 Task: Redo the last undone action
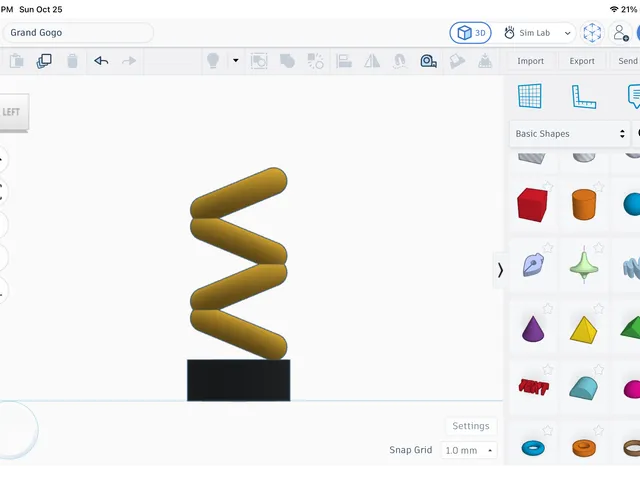(129, 61)
